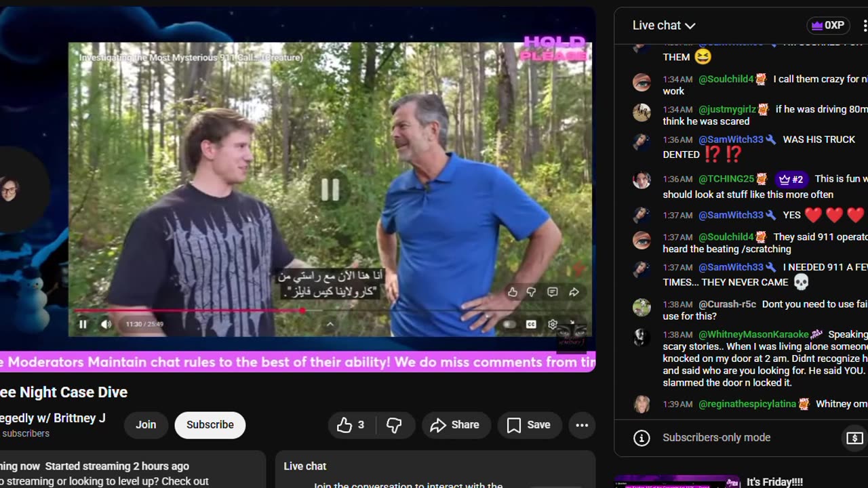Open the embedded player settings gear
Screen dimensions: 868x488
click(x=553, y=325)
